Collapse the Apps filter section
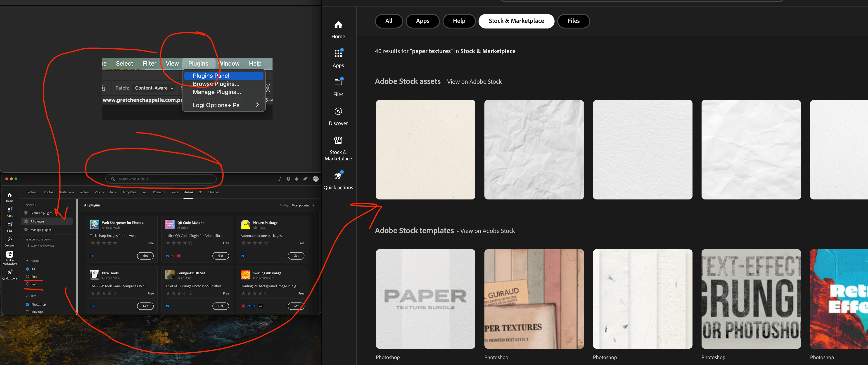This screenshot has height=365, width=868. 27,296
